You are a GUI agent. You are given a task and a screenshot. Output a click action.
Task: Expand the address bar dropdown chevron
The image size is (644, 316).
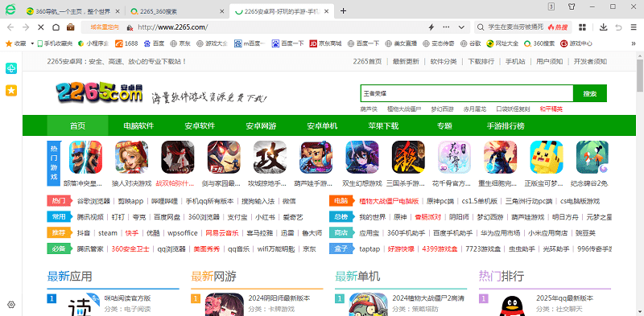[x=461, y=27]
